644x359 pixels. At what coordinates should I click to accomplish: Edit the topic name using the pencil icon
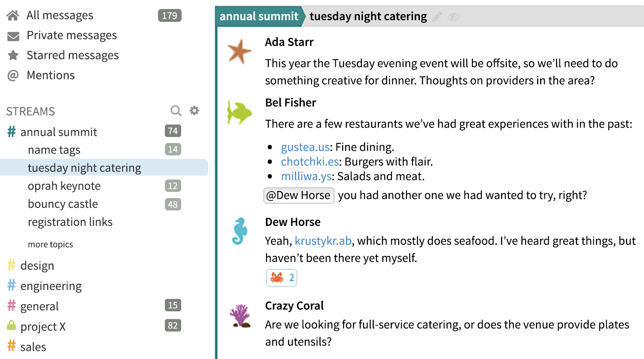tap(437, 16)
